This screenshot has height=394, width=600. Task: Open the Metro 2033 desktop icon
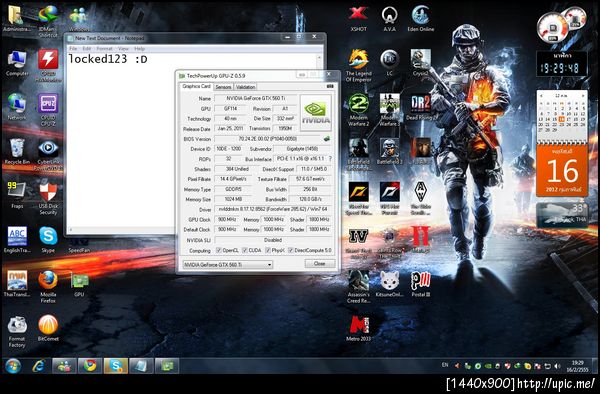(359, 328)
